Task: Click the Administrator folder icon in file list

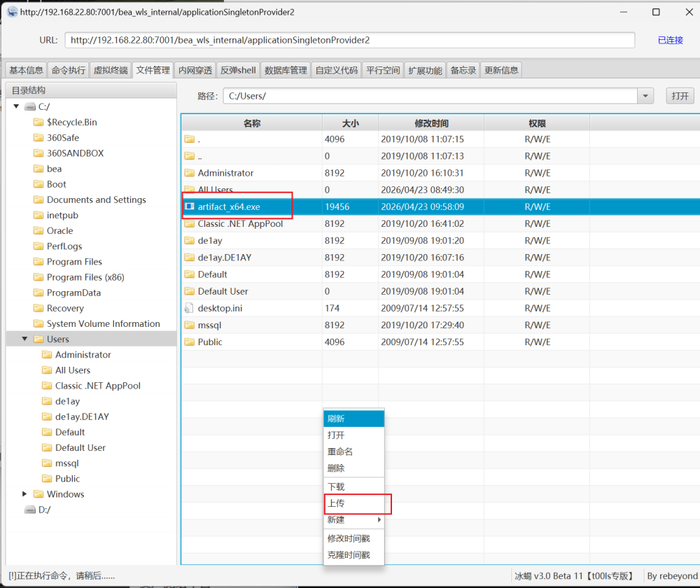Action: point(189,173)
